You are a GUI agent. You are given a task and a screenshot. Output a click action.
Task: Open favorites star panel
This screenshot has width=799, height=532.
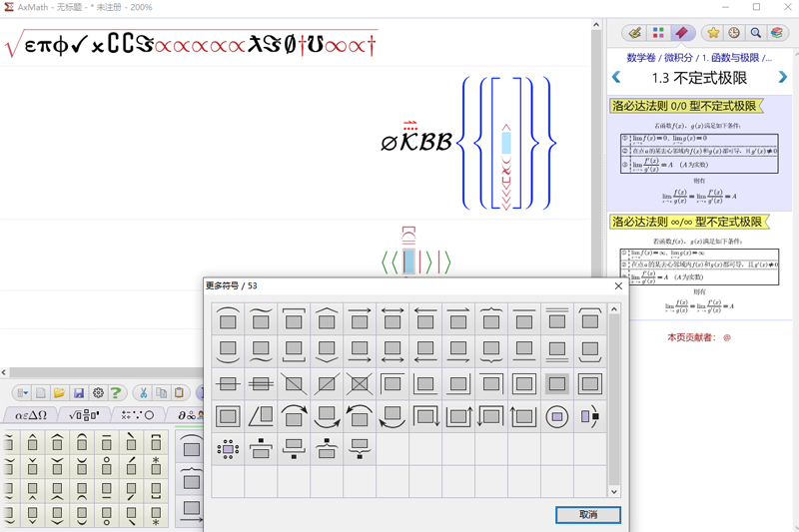click(x=713, y=33)
